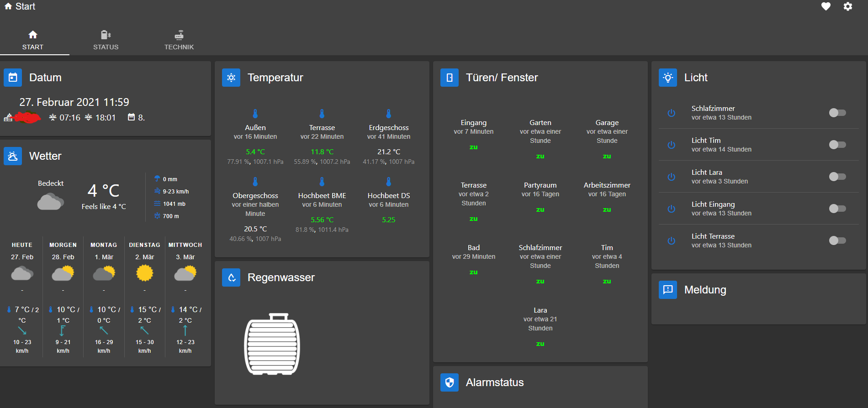Click the Arbeitszimmer window entry
Image resolution: width=868 pixels, height=408 pixels.
tap(607, 197)
